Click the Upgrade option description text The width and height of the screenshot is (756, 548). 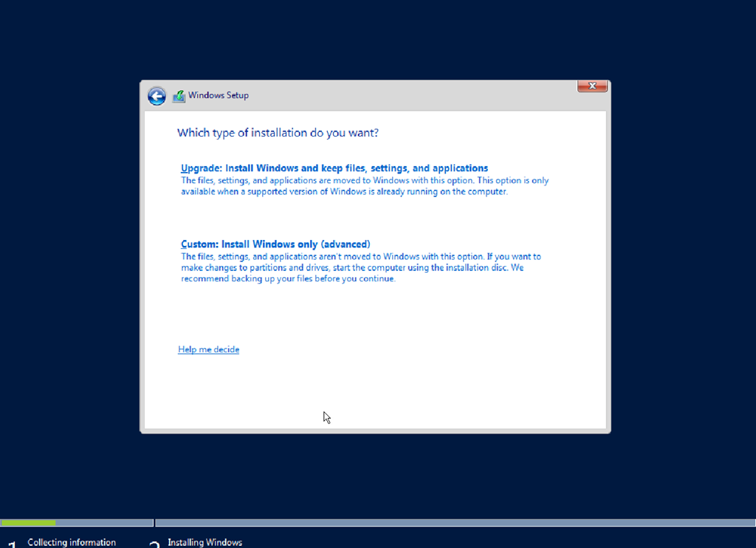pyautogui.click(x=365, y=185)
